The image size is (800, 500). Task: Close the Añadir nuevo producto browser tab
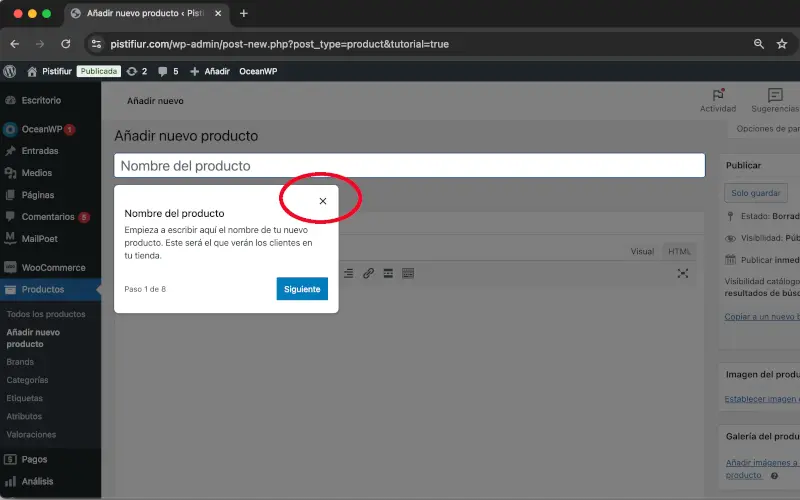pyautogui.click(x=218, y=14)
